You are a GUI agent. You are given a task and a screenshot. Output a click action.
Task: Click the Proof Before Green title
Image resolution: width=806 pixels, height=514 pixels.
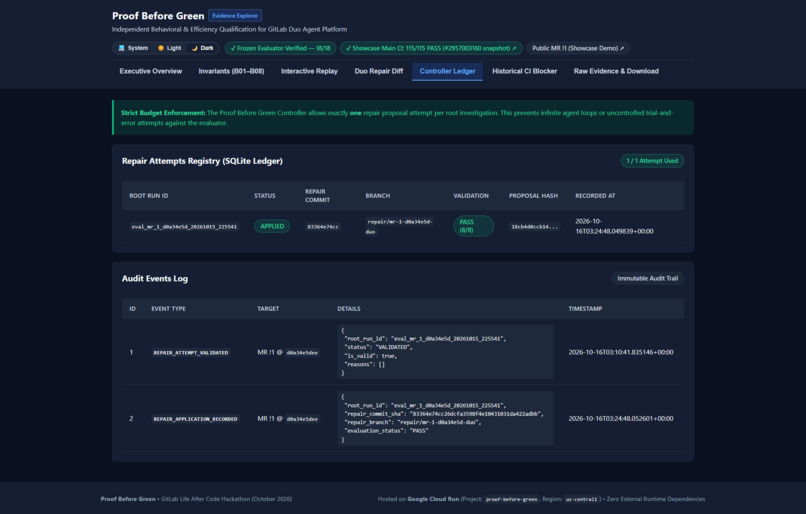click(x=158, y=16)
